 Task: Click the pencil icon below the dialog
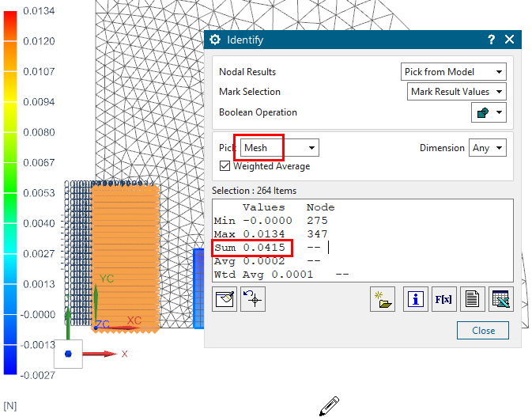coord(329,405)
